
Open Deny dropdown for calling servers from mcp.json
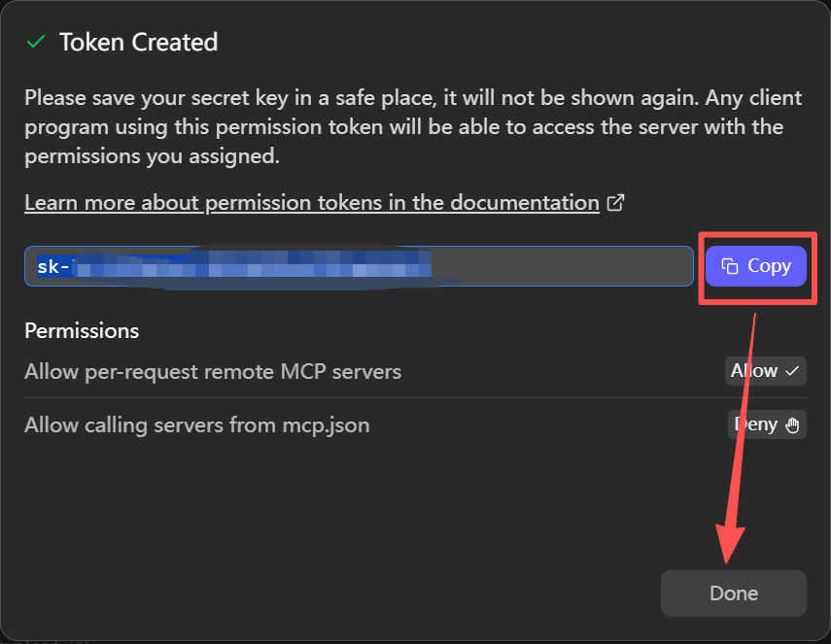click(x=767, y=424)
